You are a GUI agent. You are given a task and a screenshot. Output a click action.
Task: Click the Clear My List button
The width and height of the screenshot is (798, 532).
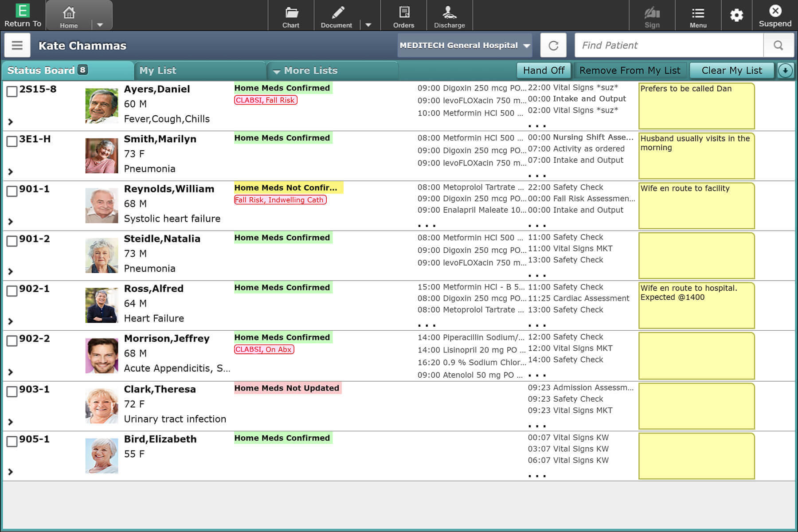[x=731, y=70]
